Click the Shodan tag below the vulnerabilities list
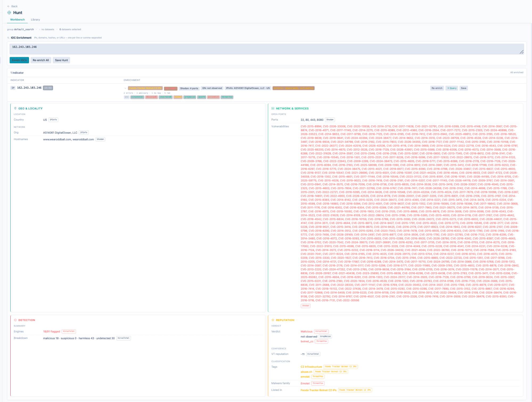This screenshot has width=532, height=402. (306, 306)
